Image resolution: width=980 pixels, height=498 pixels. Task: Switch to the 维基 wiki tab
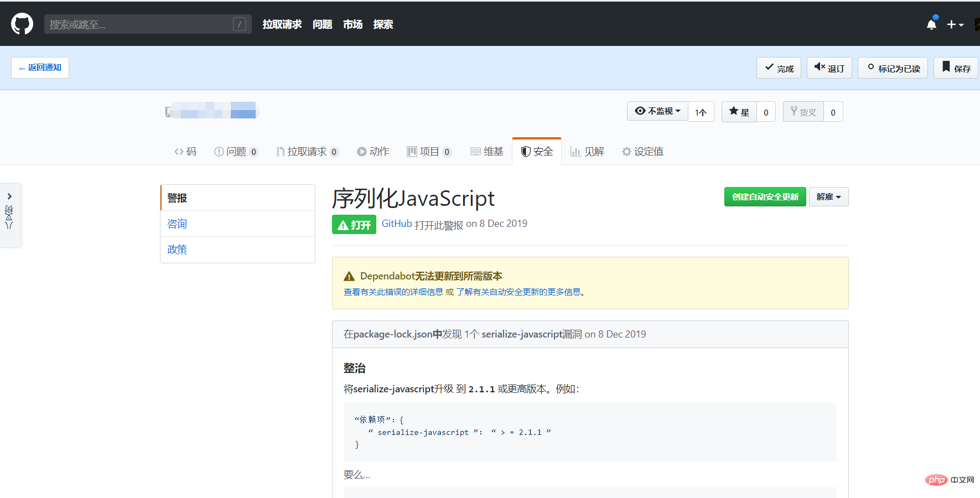[487, 152]
